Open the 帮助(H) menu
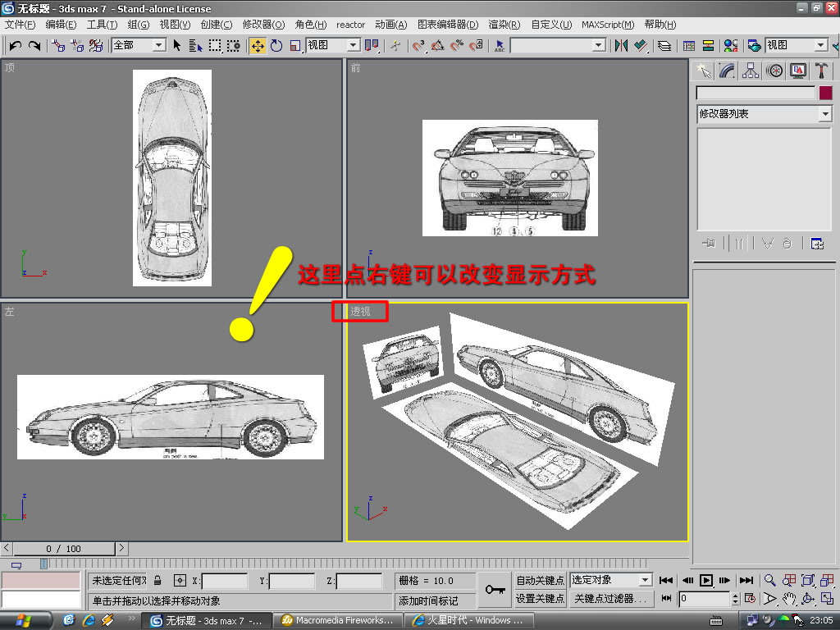The width and height of the screenshot is (840, 630). click(660, 25)
